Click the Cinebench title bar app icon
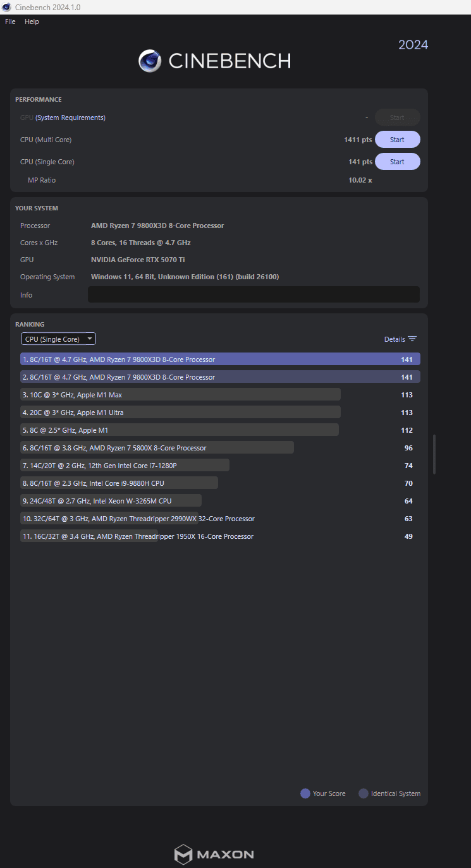The width and height of the screenshot is (471, 868). pyautogui.click(x=6, y=7)
